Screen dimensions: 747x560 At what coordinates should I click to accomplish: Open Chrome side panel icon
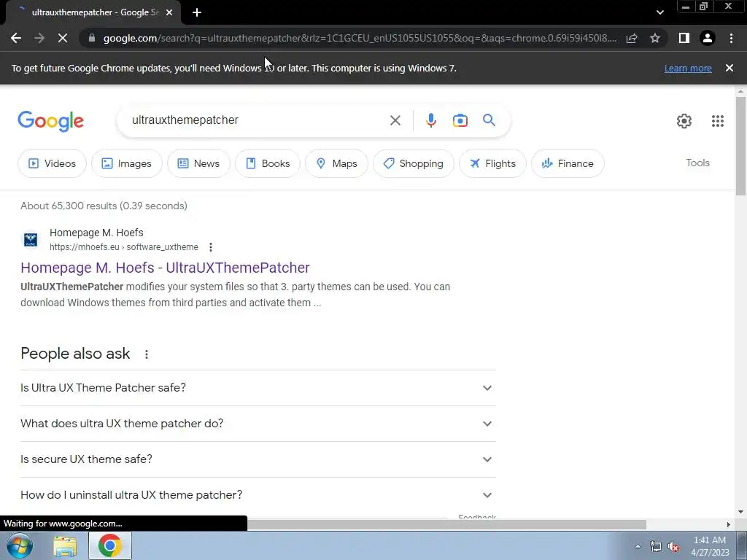(684, 38)
